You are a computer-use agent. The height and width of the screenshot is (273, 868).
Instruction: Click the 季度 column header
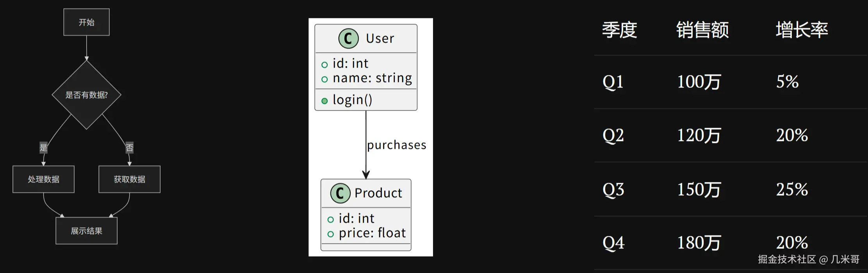coord(619,30)
